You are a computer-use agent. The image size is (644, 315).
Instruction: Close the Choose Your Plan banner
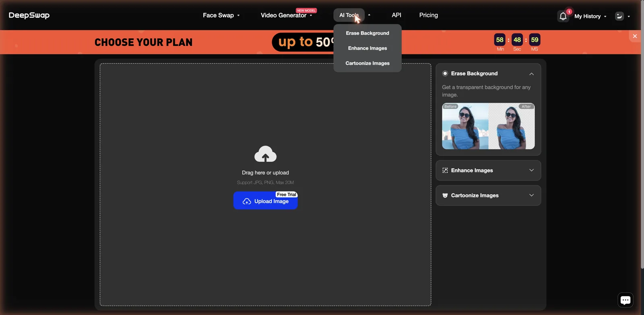coord(635,36)
